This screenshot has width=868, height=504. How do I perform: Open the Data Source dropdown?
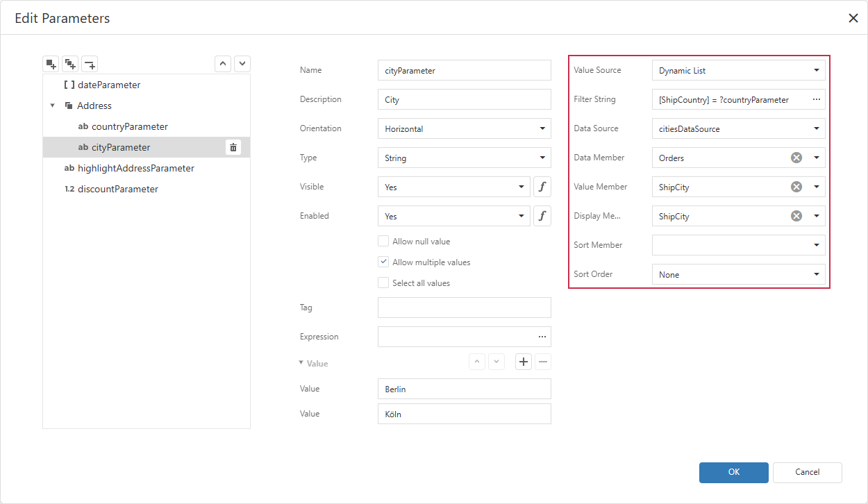[739, 128]
